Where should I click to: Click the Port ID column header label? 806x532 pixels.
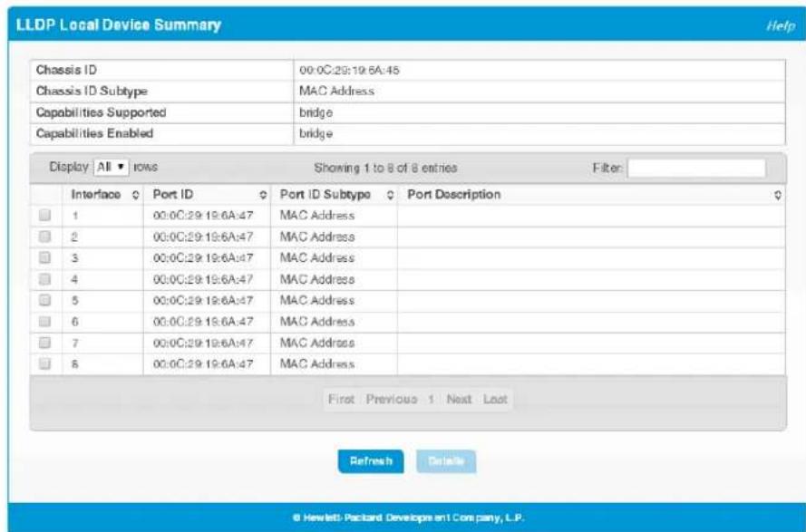172,195
